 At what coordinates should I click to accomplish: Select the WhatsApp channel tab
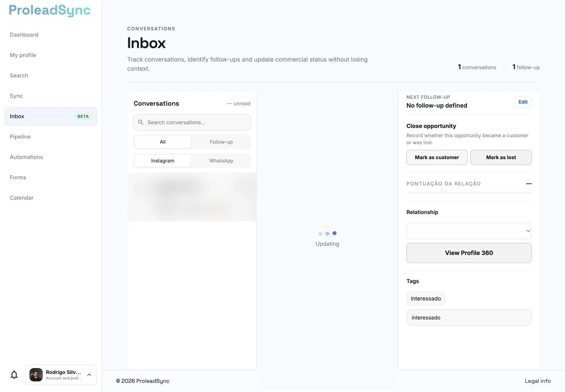tap(221, 161)
